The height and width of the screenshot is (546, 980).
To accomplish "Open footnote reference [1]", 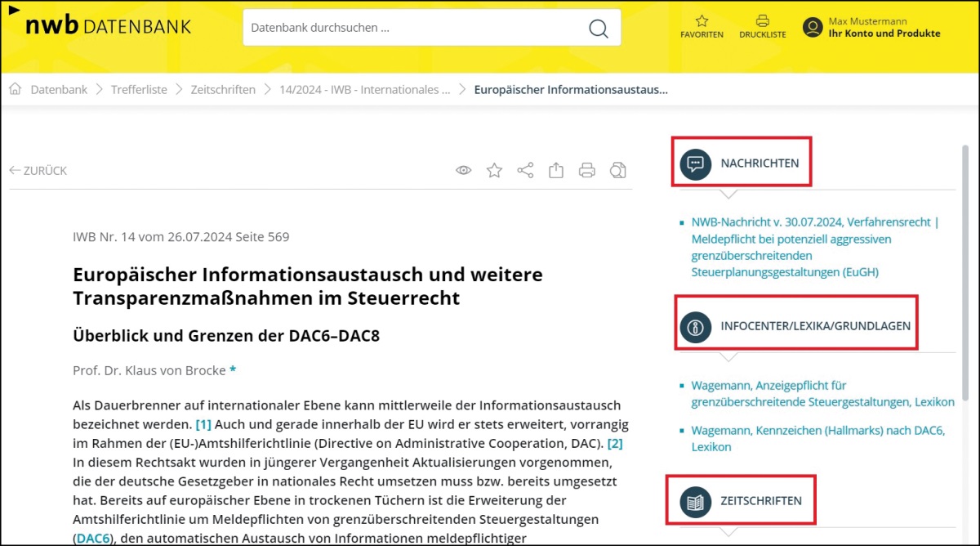I will [203, 424].
